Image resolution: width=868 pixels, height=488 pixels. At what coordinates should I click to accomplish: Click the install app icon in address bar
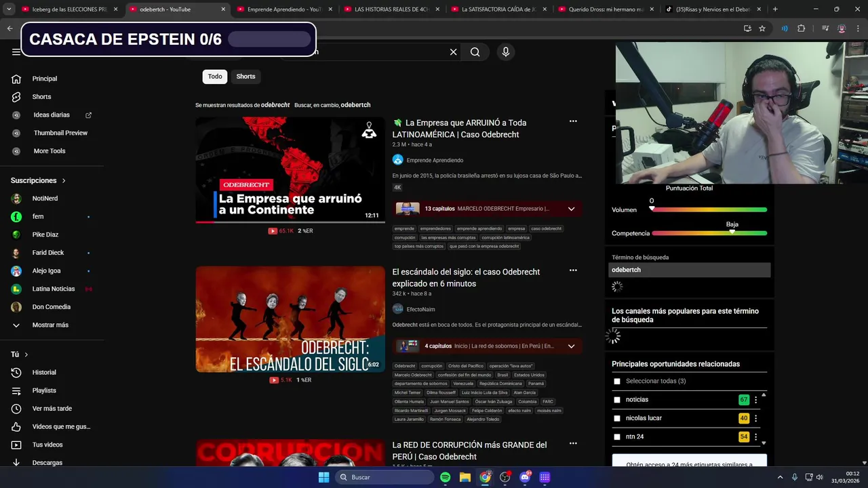tap(747, 28)
